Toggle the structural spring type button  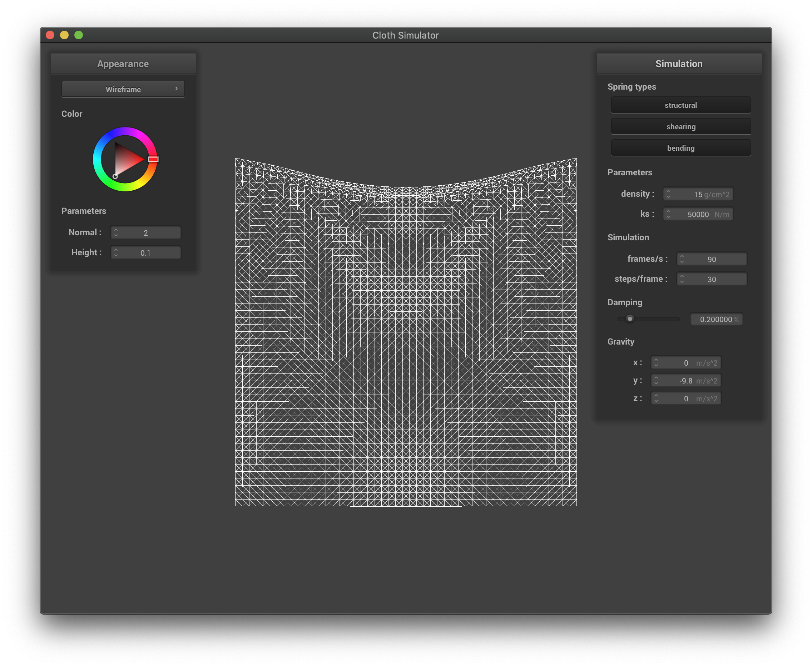click(680, 105)
